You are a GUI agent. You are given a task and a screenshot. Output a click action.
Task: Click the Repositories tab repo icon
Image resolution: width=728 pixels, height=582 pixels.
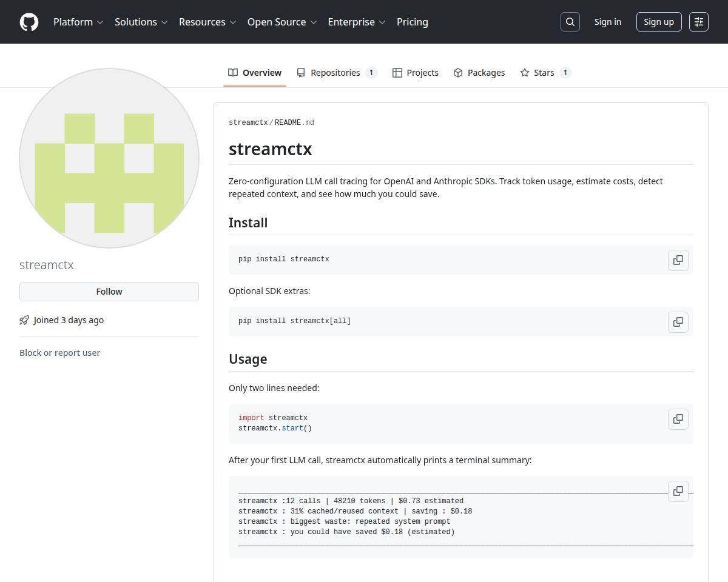[301, 73]
